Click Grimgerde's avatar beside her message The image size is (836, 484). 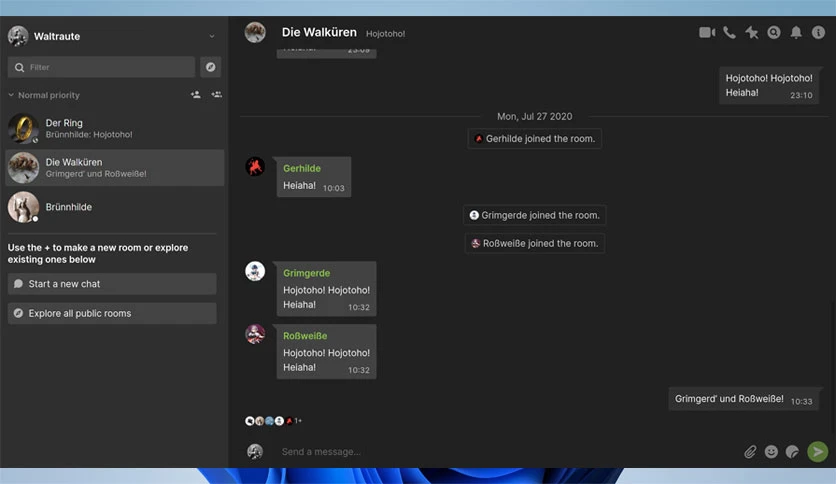pyautogui.click(x=255, y=271)
